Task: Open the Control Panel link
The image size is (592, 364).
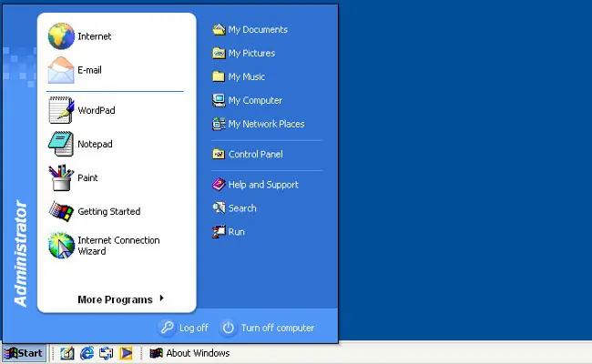Action: tap(256, 154)
